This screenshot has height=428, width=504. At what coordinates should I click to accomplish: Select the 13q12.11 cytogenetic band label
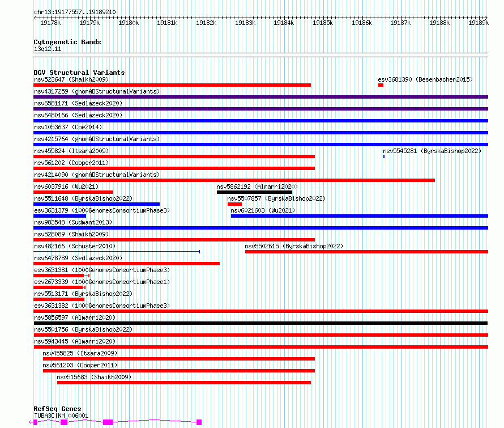coord(48,49)
